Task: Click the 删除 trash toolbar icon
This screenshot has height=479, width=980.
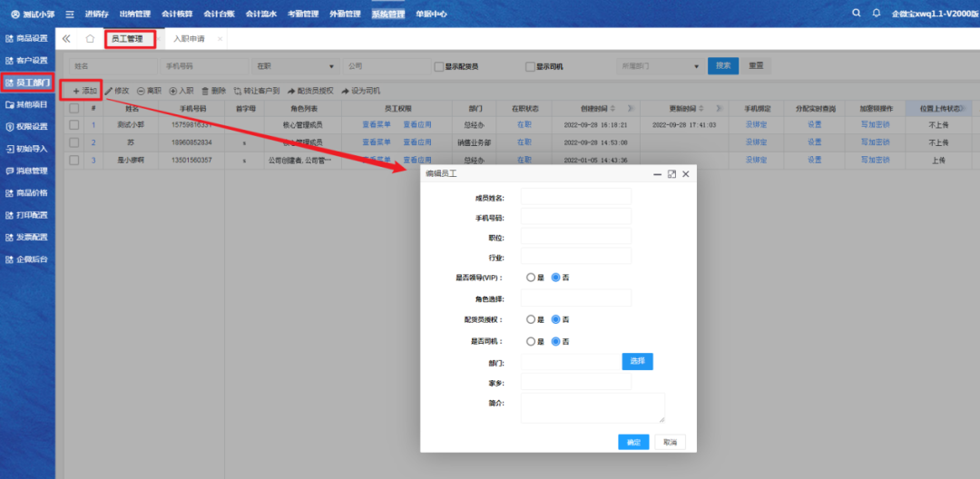Action: (206, 91)
